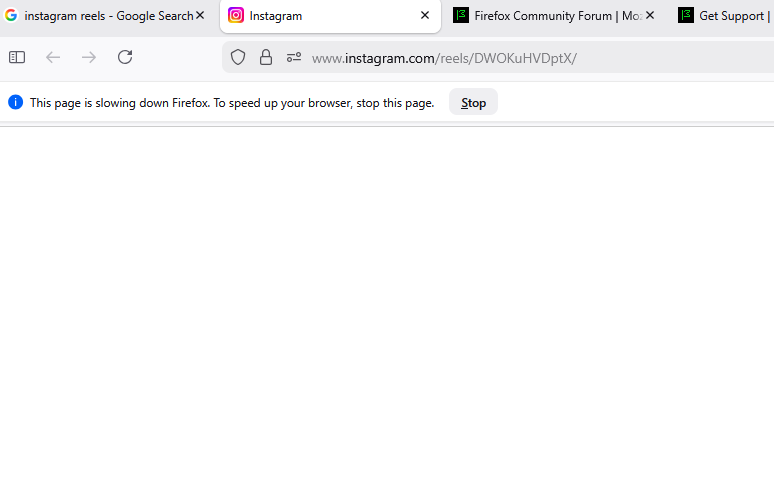Image resolution: width=774 pixels, height=482 pixels.
Task: Open the tracking protection shield
Action: (x=238, y=57)
